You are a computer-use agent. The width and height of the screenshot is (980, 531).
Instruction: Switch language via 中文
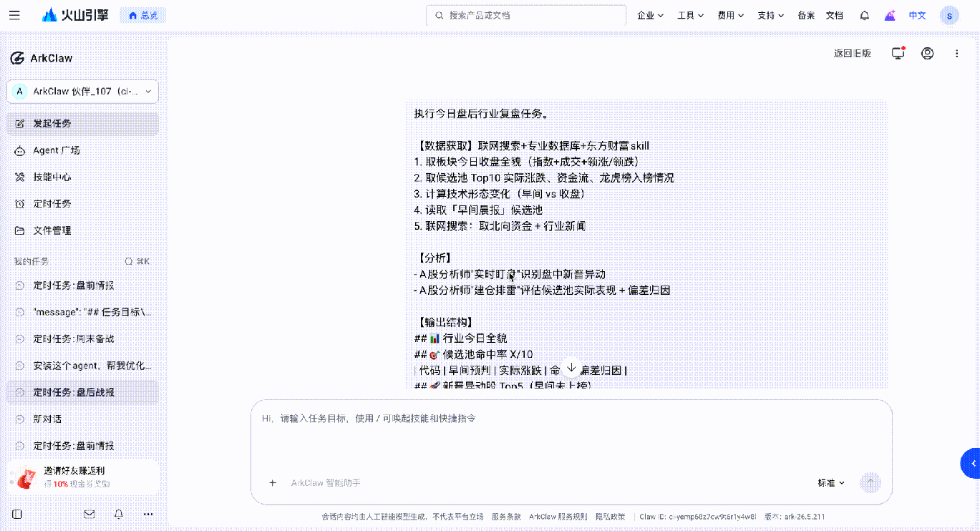(x=918, y=15)
